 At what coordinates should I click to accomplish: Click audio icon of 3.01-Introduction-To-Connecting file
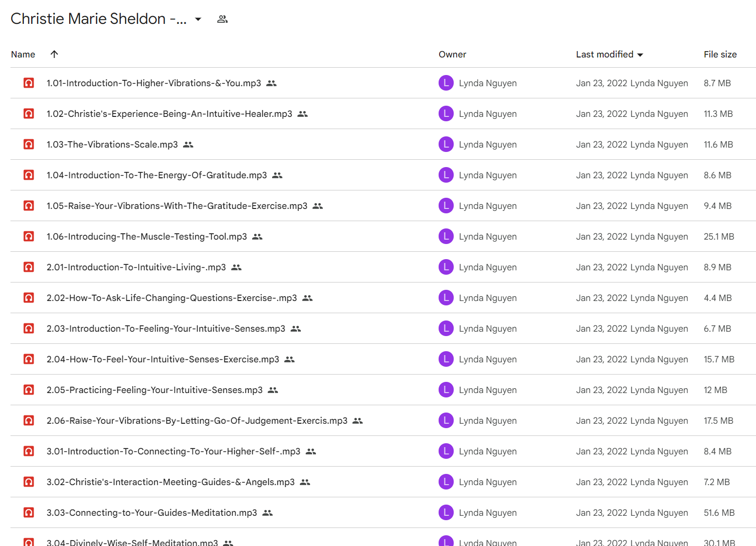[x=29, y=451]
